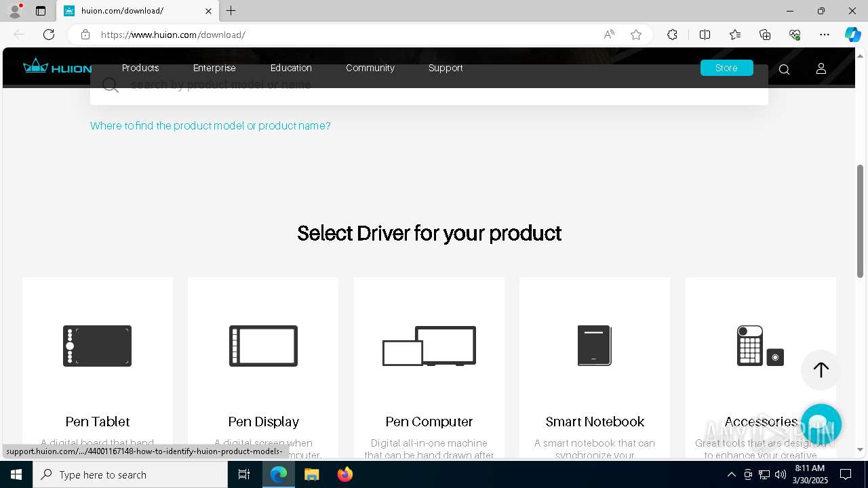Show hidden system tray icons
Viewport: 868px width, 488px height.
pyautogui.click(x=731, y=474)
